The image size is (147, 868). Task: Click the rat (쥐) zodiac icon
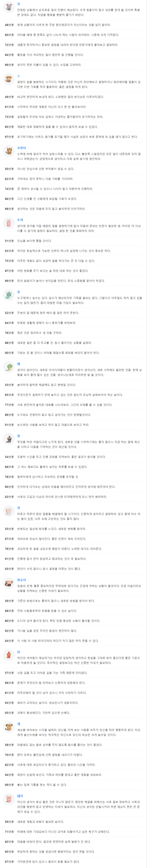[x=8, y=7]
